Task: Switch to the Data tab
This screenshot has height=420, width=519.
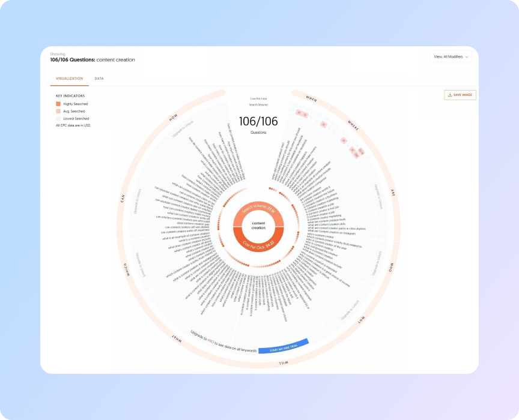Action: 99,79
